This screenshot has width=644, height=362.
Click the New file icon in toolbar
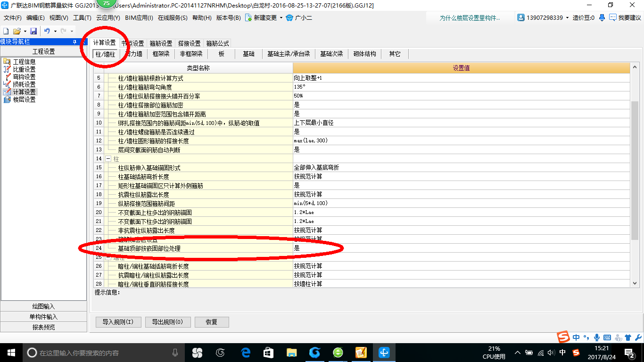click(6, 31)
